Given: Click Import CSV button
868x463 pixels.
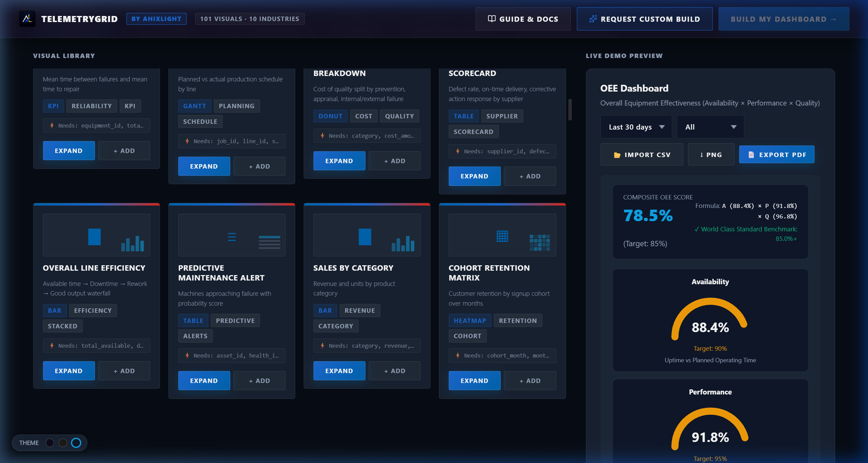Looking at the screenshot, I should [x=642, y=155].
